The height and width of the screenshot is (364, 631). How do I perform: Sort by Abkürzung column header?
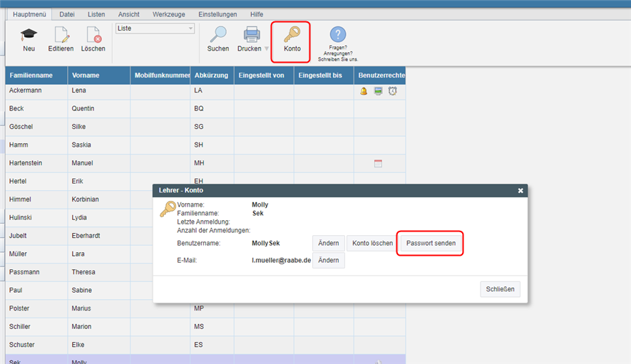[x=212, y=76]
